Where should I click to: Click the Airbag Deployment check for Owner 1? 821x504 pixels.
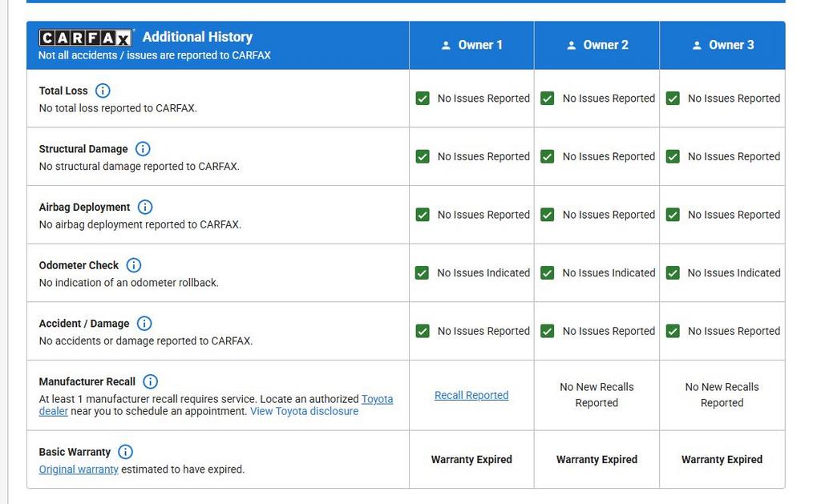[x=423, y=215]
